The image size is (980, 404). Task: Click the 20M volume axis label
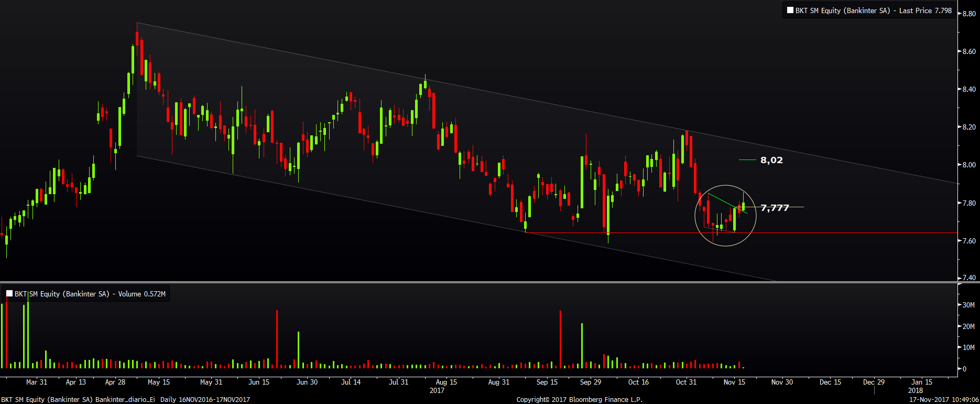pos(968,326)
